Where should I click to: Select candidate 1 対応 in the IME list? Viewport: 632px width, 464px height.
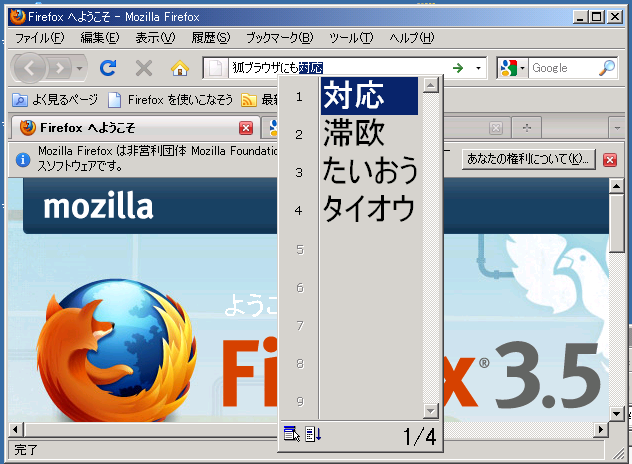(370, 96)
